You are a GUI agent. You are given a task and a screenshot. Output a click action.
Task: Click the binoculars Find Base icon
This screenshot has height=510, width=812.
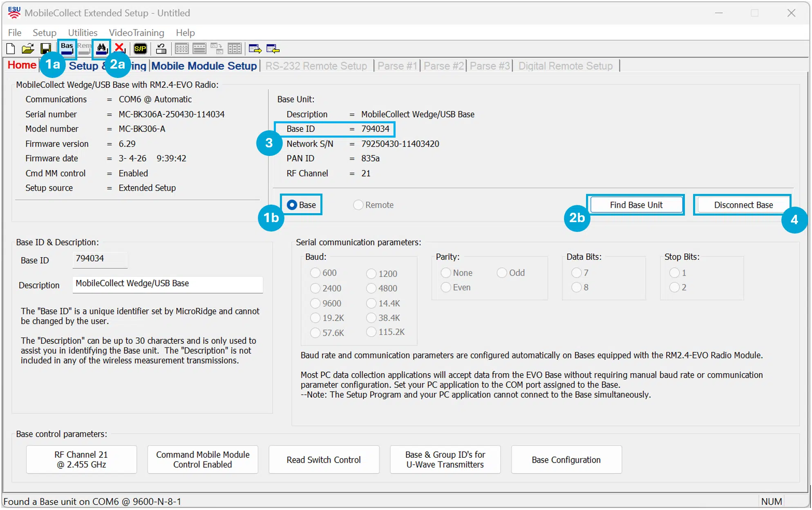click(x=101, y=49)
